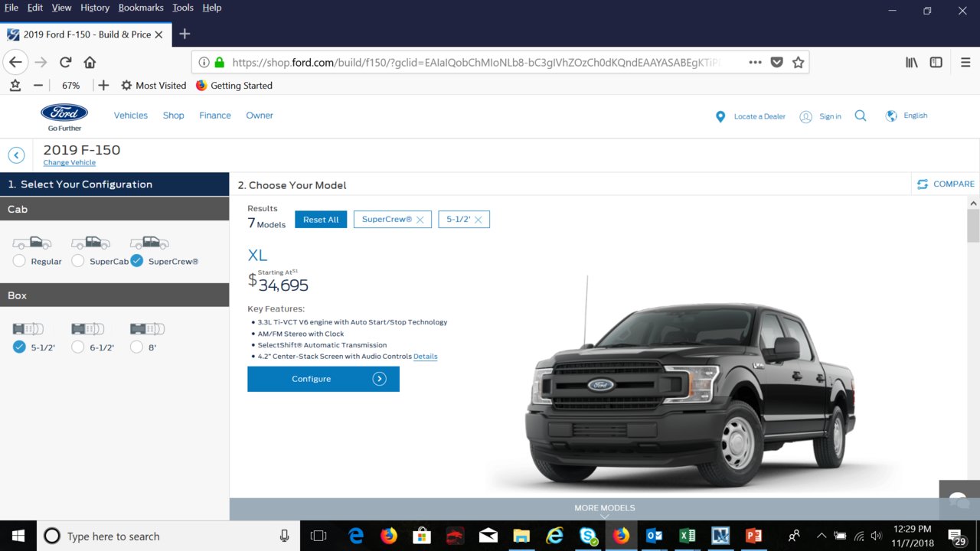The height and width of the screenshot is (551, 980).
Task: Click the Regular cab truck icon
Action: click(x=32, y=243)
